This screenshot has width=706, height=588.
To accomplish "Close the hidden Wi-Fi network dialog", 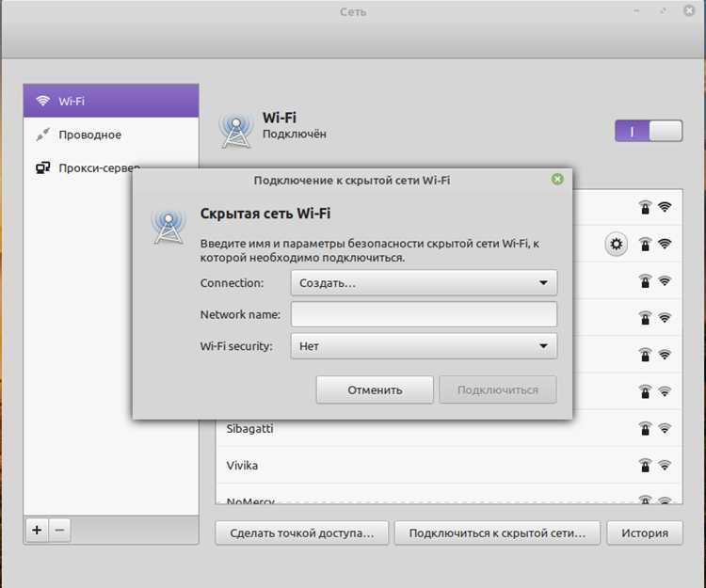I will tap(557, 179).
